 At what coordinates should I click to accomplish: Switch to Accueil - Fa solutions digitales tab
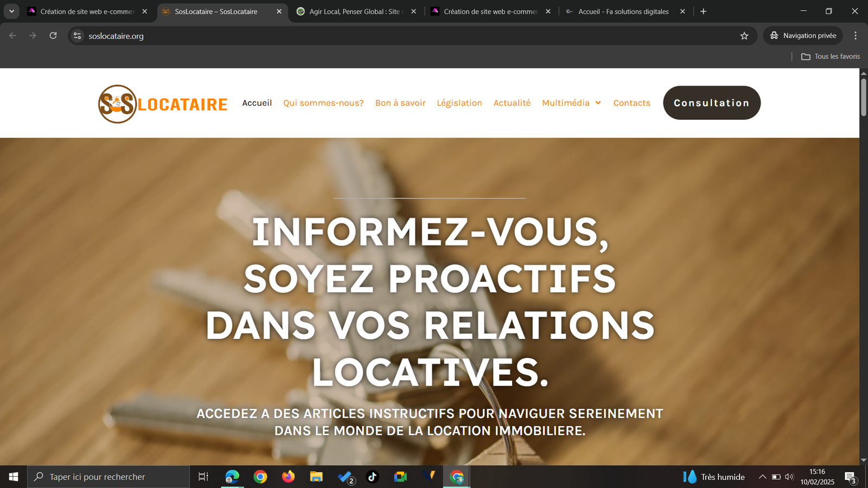click(623, 11)
